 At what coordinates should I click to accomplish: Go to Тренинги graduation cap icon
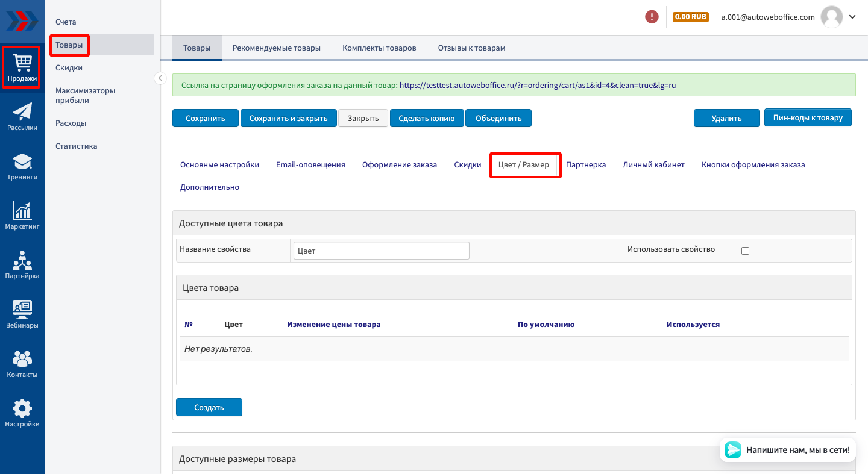pos(22,166)
